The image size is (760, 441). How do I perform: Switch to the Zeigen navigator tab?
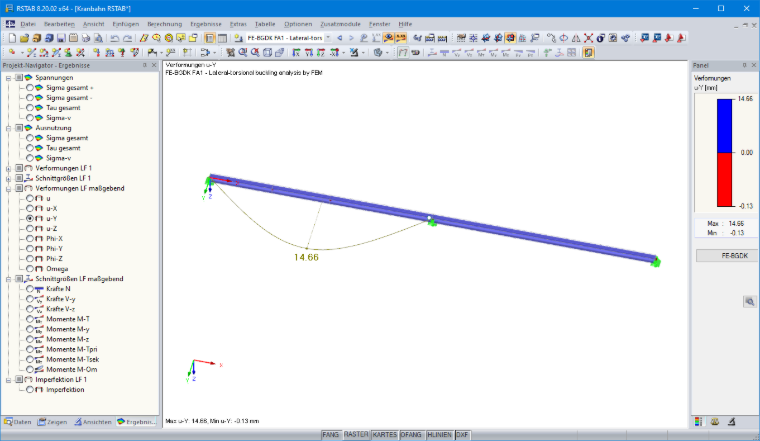click(53, 422)
